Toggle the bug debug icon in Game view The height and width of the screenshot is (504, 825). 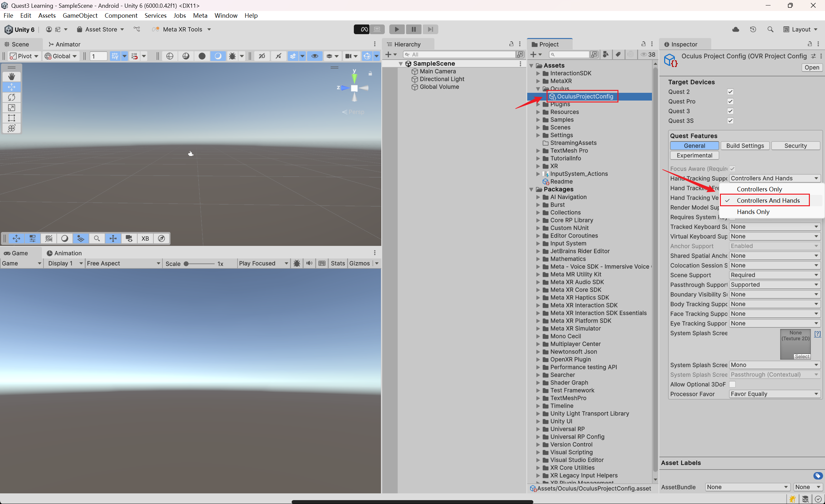(297, 264)
